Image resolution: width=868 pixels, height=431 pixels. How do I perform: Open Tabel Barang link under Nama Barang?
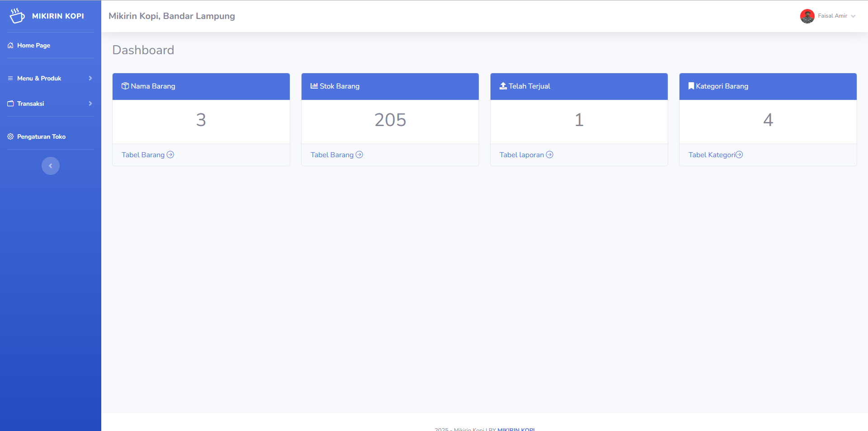143,155
